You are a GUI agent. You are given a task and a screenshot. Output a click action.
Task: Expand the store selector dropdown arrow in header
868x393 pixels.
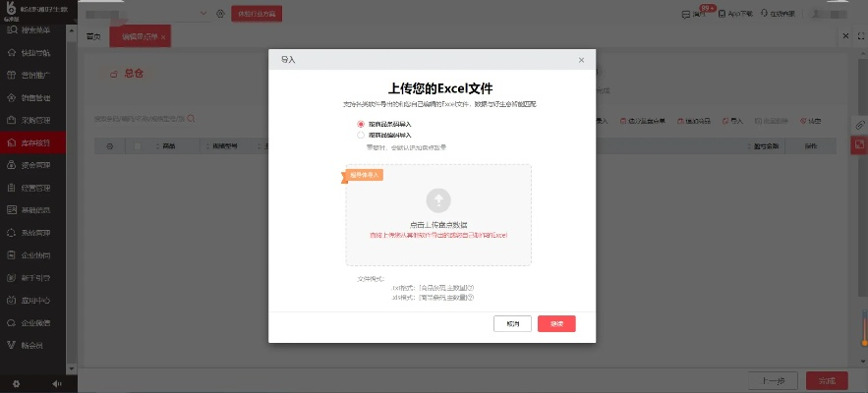(x=203, y=14)
